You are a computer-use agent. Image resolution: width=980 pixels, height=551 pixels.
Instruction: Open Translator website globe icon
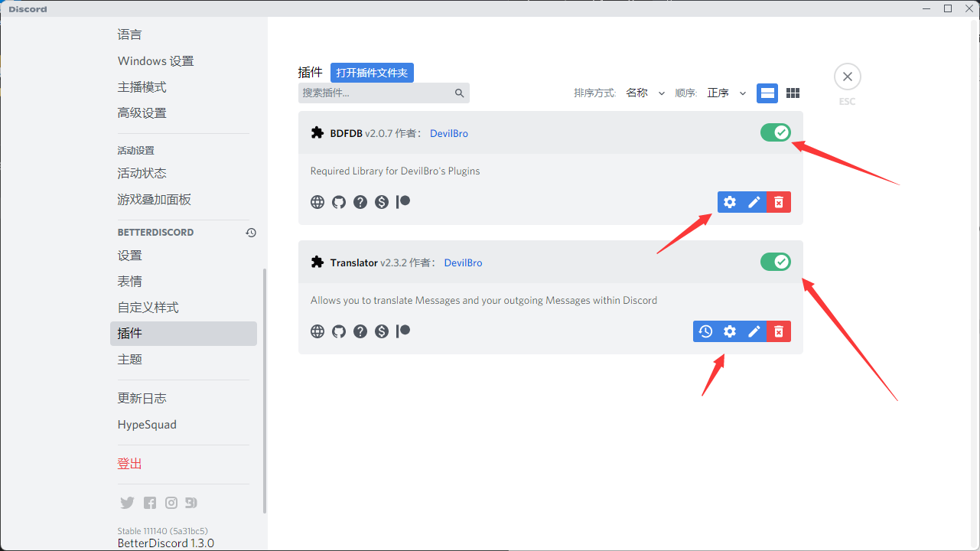(x=317, y=331)
